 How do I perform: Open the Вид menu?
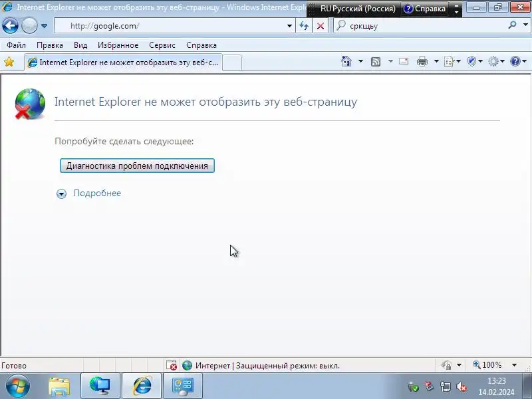click(x=80, y=45)
